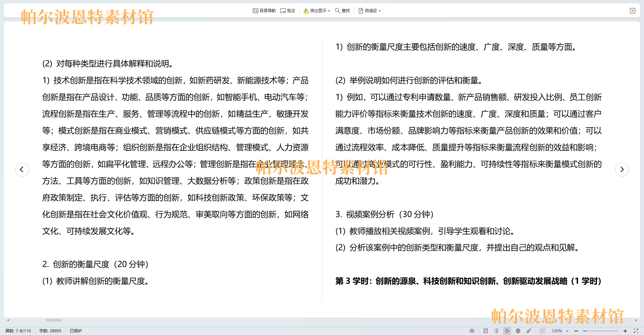Image resolution: width=644 pixels, height=335 pixels.
Task: Click the line 1) 创新的衡量尺度主要包括
Action: click(x=456, y=47)
